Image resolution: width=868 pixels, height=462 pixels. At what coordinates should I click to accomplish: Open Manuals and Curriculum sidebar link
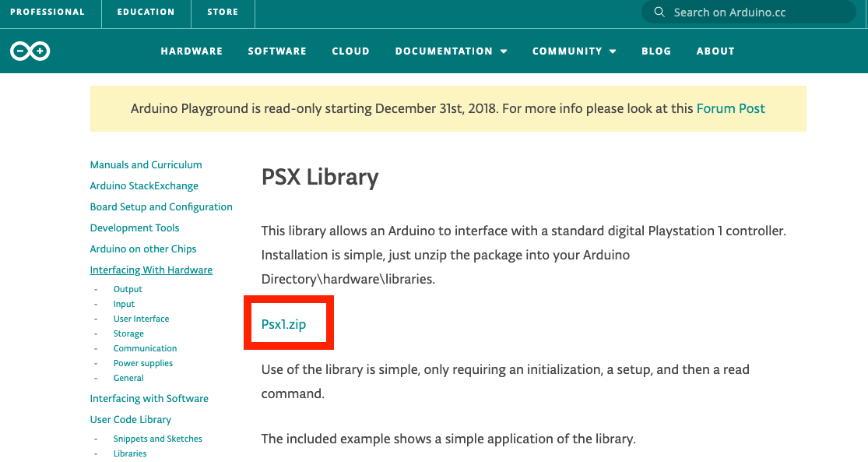point(146,164)
